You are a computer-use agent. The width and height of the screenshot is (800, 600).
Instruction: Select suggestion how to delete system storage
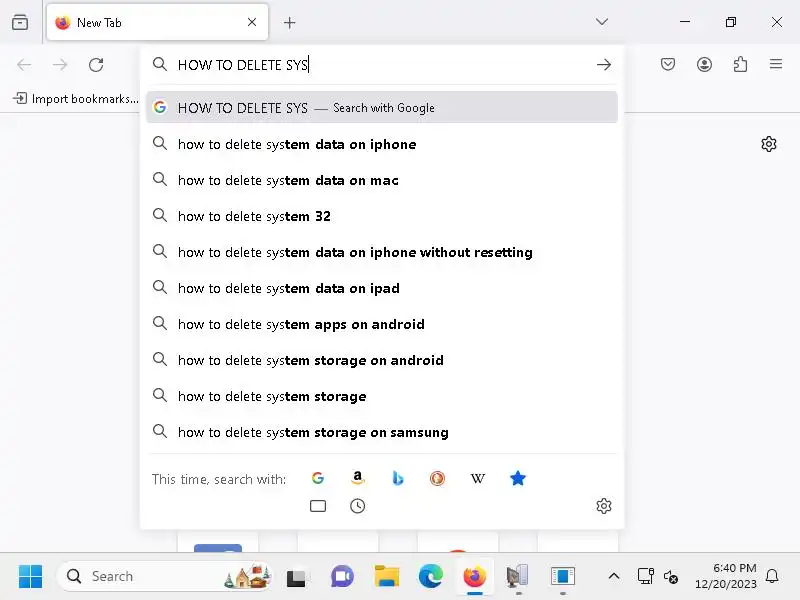(x=382, y=396)
